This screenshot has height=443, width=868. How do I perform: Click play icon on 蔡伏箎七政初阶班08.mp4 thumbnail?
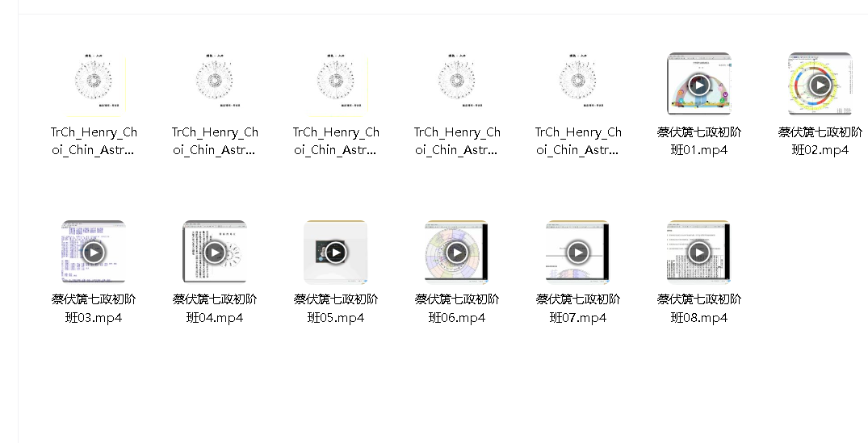click(x=699, y=253)
